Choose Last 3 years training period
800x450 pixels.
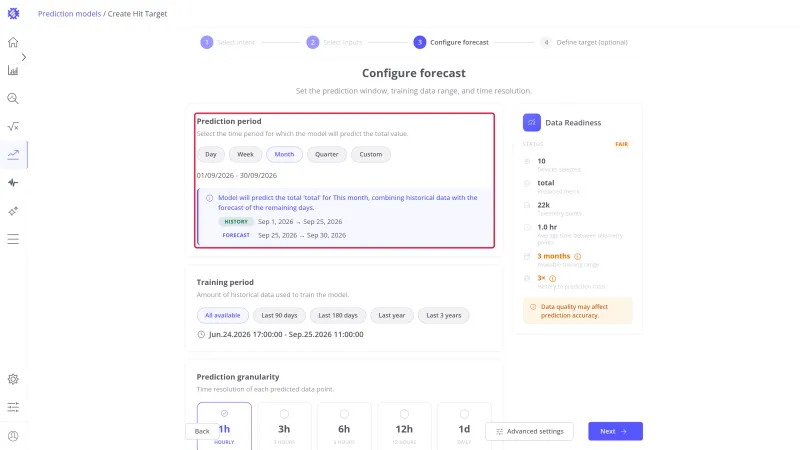click(443, 316)
